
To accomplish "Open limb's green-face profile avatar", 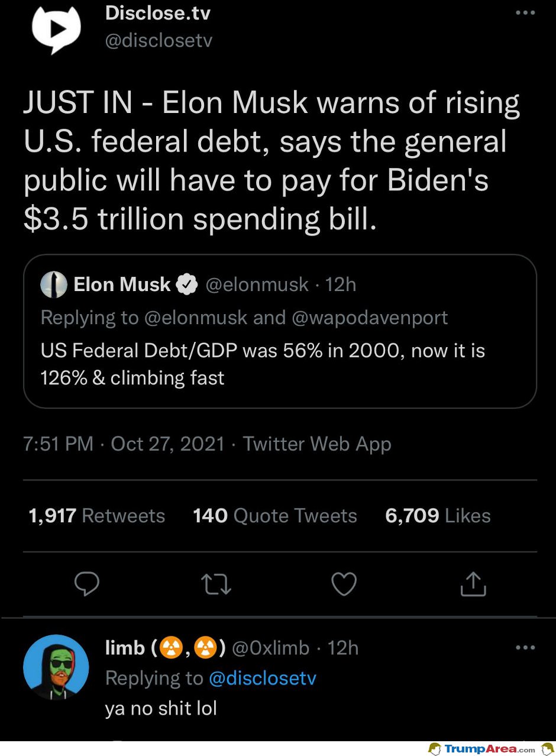I will [56, 668].
